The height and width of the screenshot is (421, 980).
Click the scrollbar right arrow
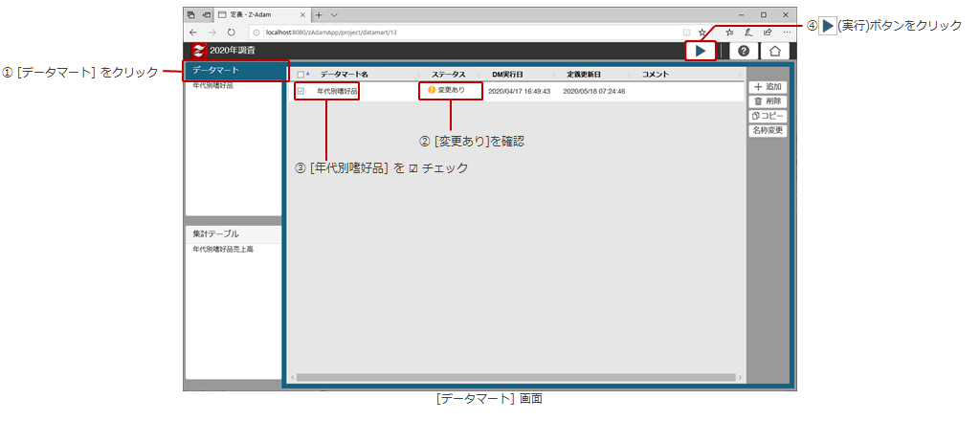(740, 377)
